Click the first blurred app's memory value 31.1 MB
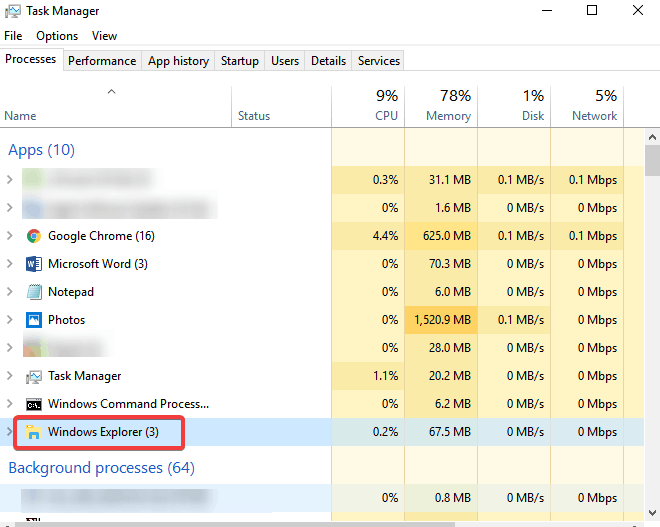This screenshot has height=527, width=660. pyautogui.click(x=450, y=180)
